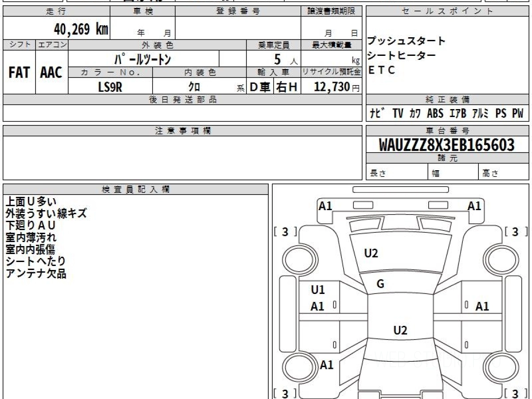
Task: Click the 後日発送部品 header bar
Action: click(183, 100)
